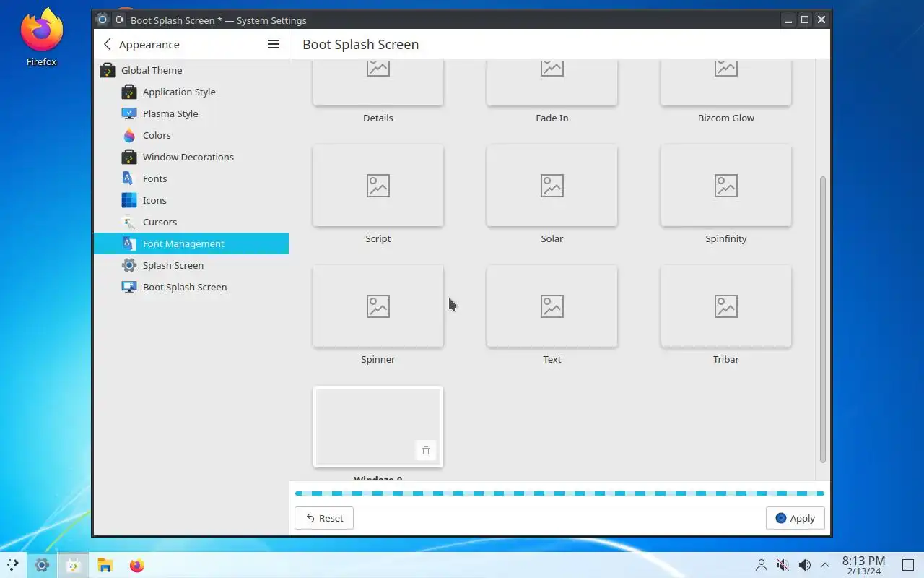Select the Spinner boot splash theme
The width and height of the screenshot is (924, 578).
pos(378,306)
